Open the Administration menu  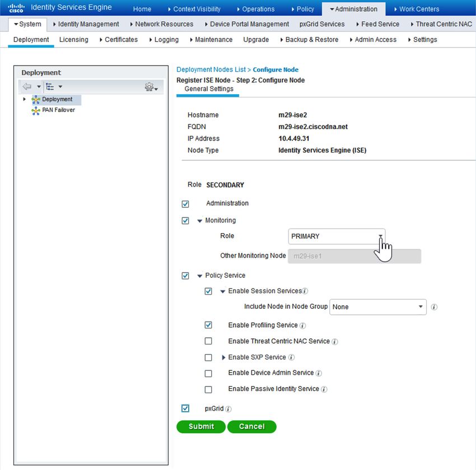point(354,9)
